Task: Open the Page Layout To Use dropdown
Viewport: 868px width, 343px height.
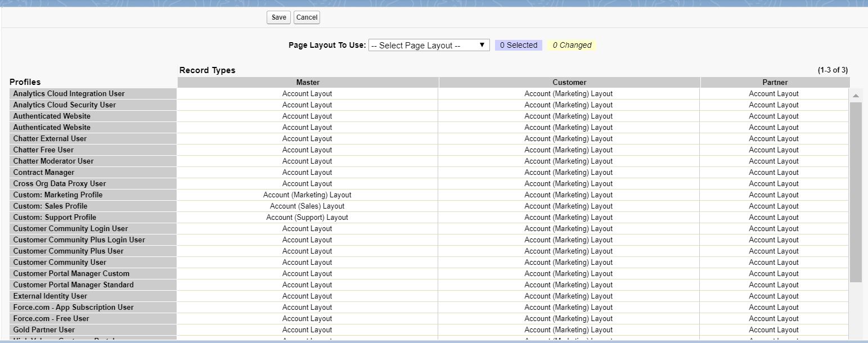Action: tap(429, 45)
